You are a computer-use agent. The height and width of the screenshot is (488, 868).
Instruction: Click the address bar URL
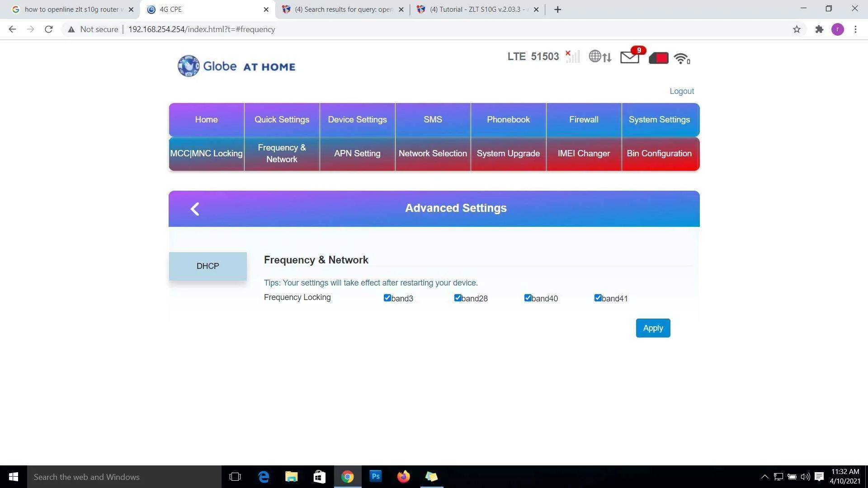click(202, 29)
